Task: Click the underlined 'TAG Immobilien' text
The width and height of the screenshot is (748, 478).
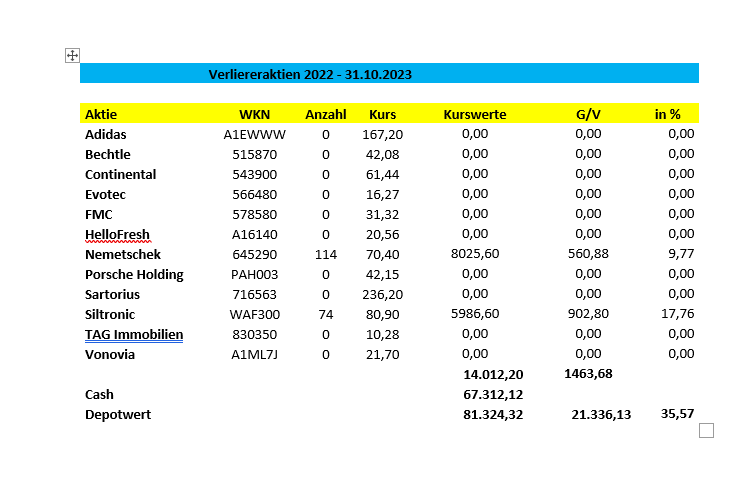Action: (x=134, y=335)
